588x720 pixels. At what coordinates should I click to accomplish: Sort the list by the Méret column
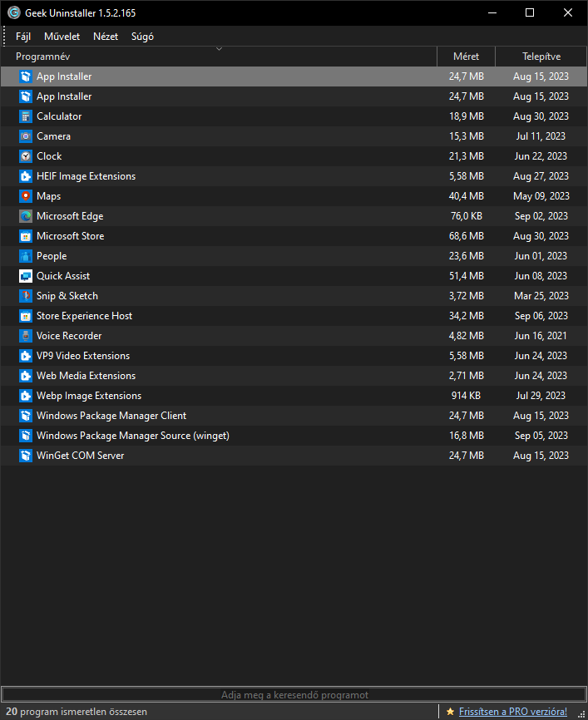tap(466, 56)
